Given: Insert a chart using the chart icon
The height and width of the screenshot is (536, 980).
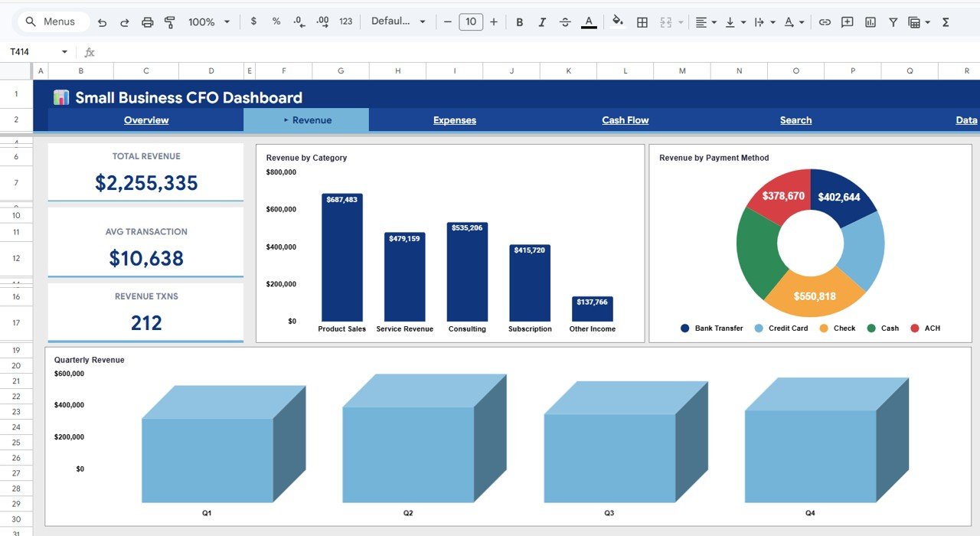Looking at the screenshot, I should point(870,21).
